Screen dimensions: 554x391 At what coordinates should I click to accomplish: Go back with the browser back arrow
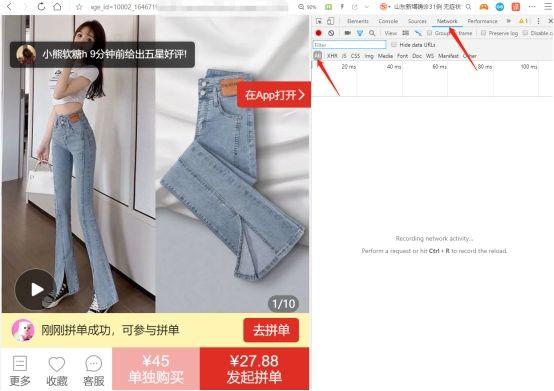pos(10,6)
